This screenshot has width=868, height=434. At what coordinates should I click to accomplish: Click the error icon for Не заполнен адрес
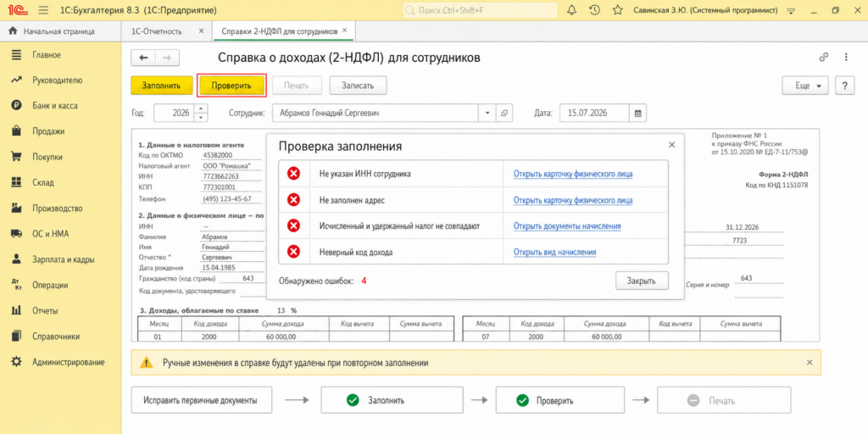click(x=293, y=200)
